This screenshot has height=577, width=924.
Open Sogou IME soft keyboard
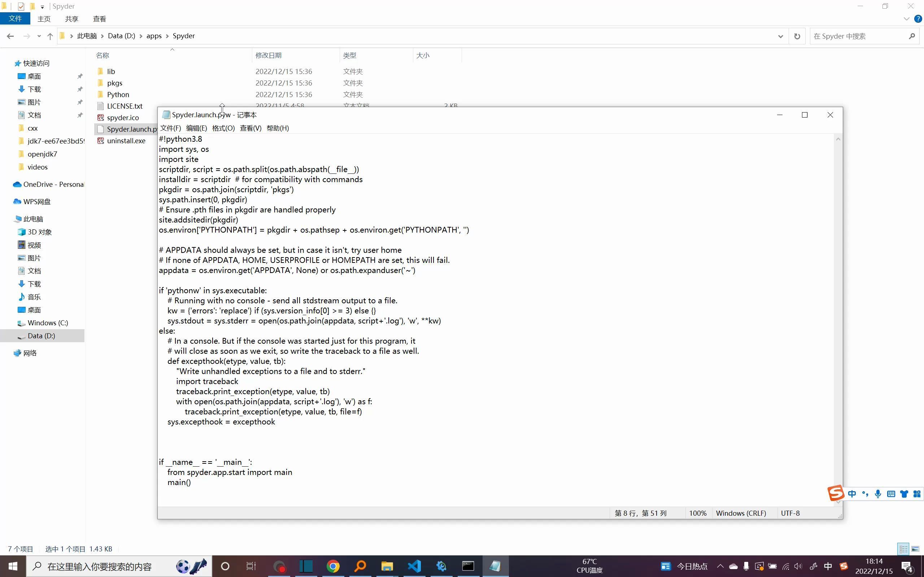pyautogui.click(x=891, y=494)
